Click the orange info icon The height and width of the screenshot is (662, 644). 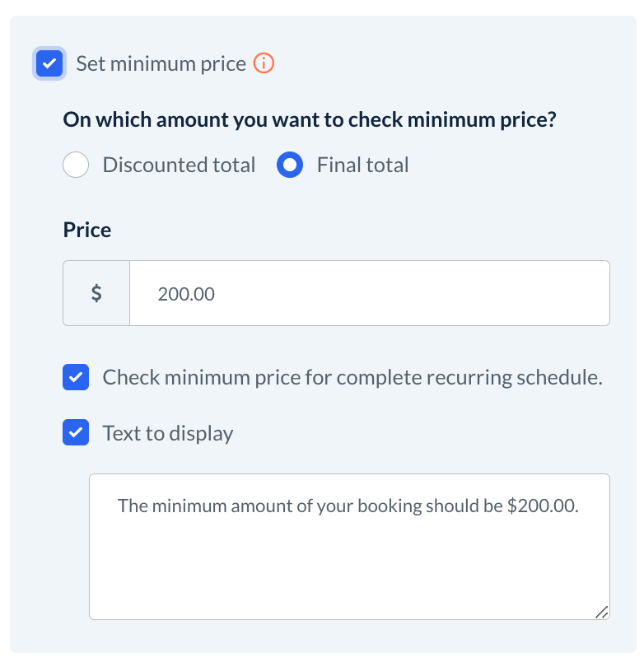(264, 63)
